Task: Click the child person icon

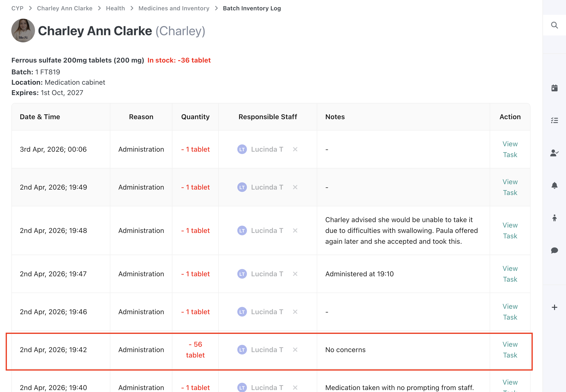Action: click(554, 218)
